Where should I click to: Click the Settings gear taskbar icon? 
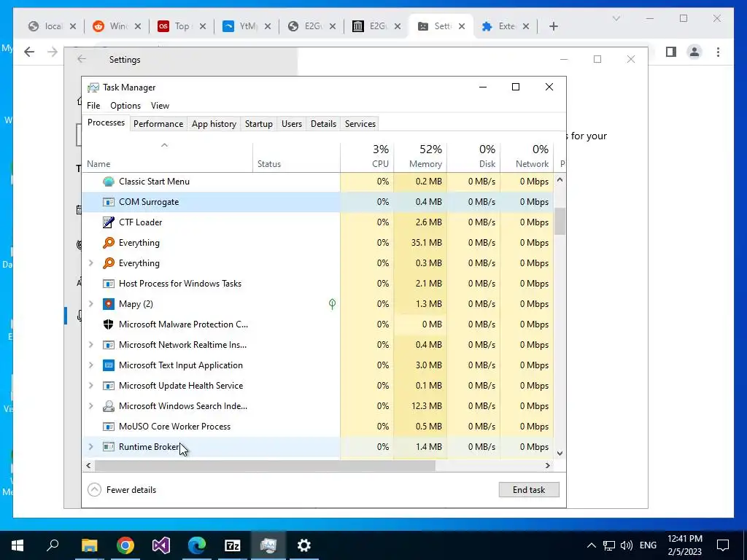click(x=304, y=545)
